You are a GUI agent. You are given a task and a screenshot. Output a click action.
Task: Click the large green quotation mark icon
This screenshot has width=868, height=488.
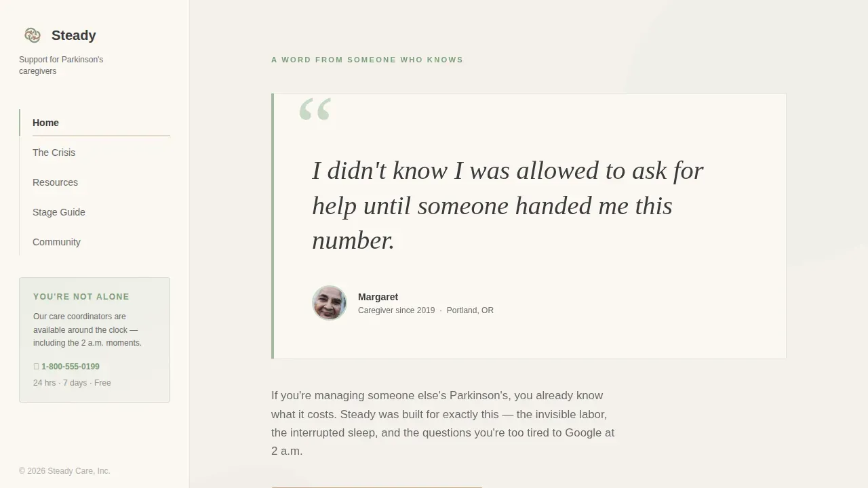point(315,110)
